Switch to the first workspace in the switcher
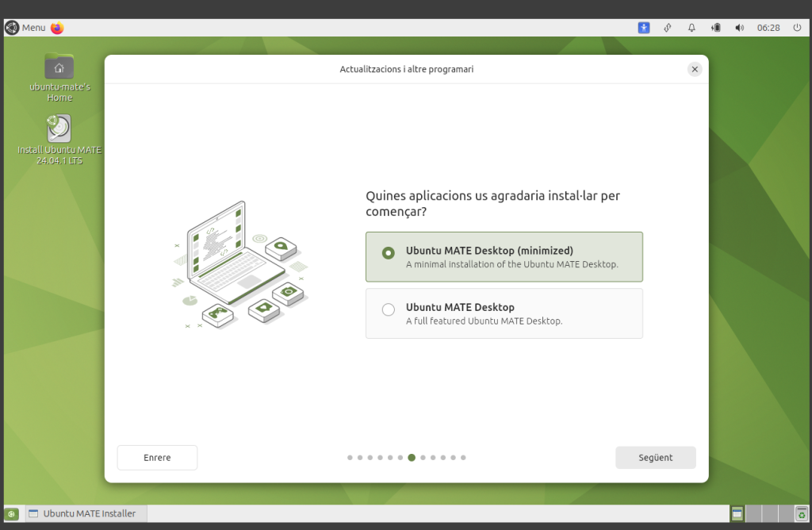This screenshot has height=530, width=812. pos(737,514)
